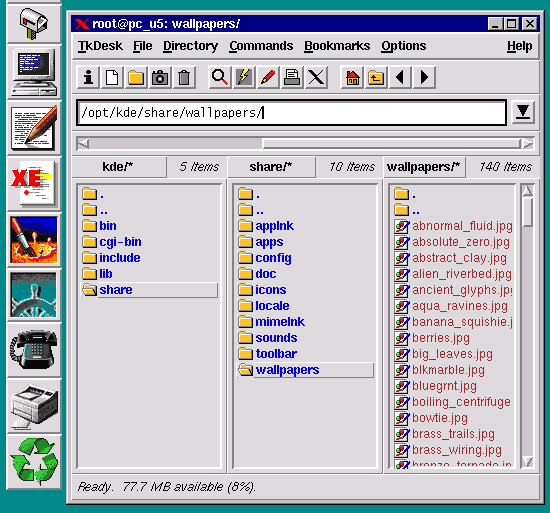Image resolution: width=550 pixels, height=513 pixels.
Task: Select the doc folder
Action: (x=257, y=274)
